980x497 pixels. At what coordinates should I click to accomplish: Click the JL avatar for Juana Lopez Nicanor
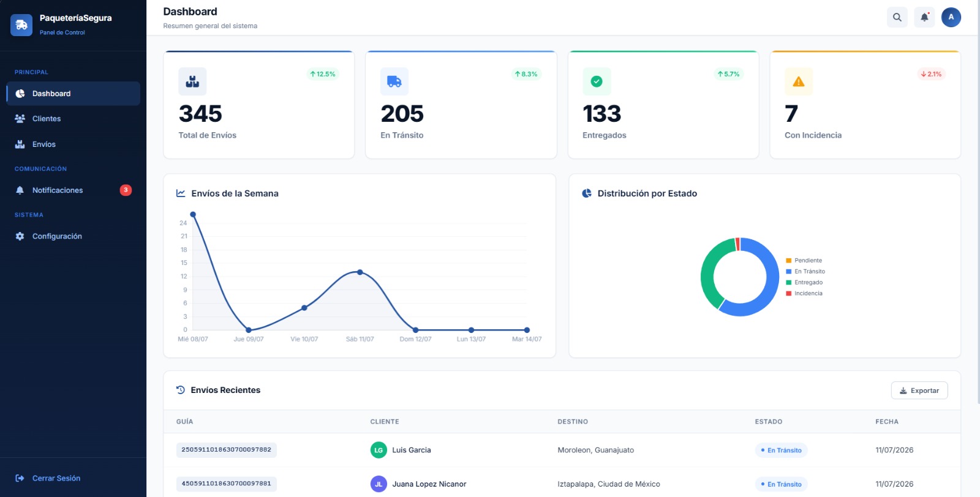tap(379, 484)
